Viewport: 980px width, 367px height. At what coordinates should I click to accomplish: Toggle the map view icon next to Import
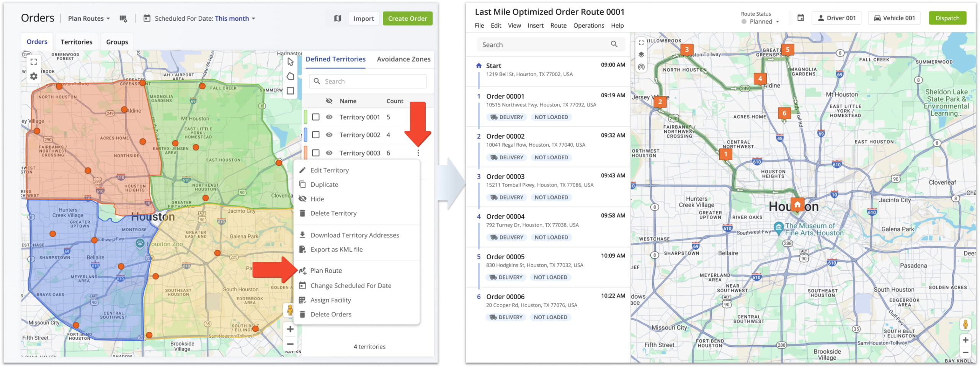337,18
